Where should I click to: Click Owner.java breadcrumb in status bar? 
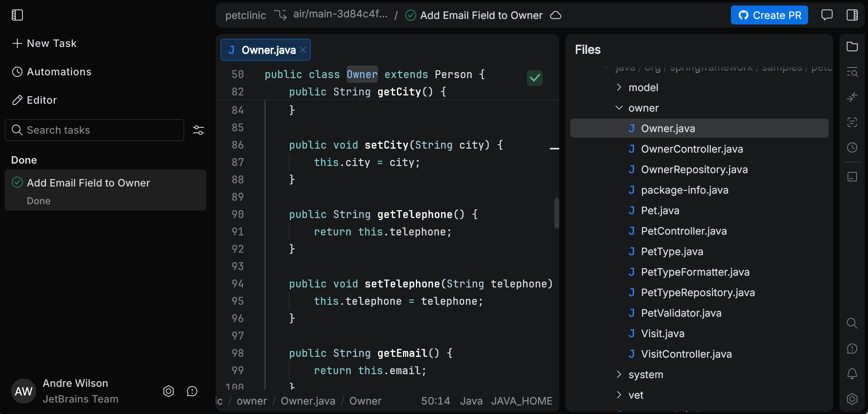(308, 401)
